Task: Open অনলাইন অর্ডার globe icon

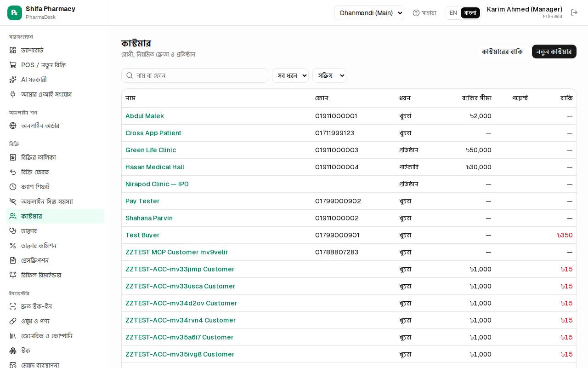Action: [x=13, y=126]
